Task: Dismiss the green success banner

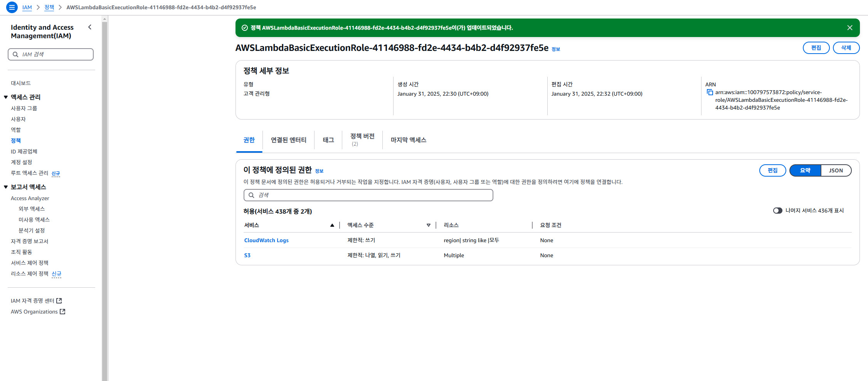Action: click(x=849, y=28)
